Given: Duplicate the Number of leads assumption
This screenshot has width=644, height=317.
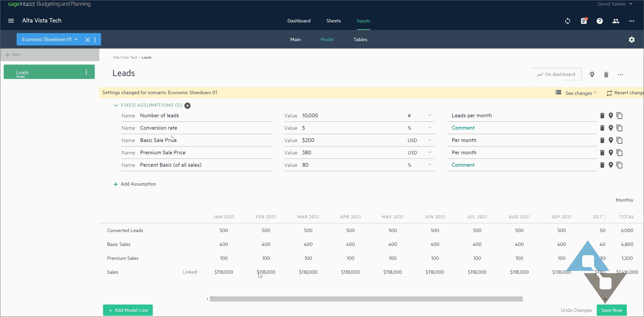Looking at the screenshot, I should pyautogui.click(x=619, y=116).
